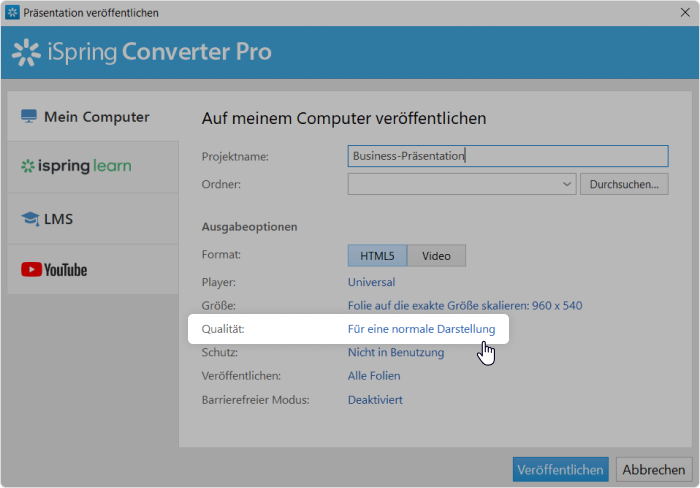The height and width of the screenshot is (488, 700).
Task: Open the Nicht in Benutzung protection link
Action: tap(396, 352)
